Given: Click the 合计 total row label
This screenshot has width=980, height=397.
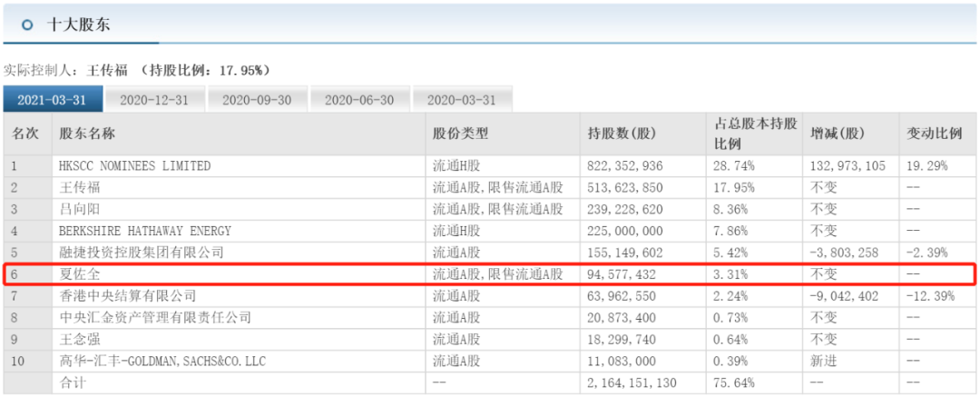Looking at the screenshot, I should click(x=73, y=382).
